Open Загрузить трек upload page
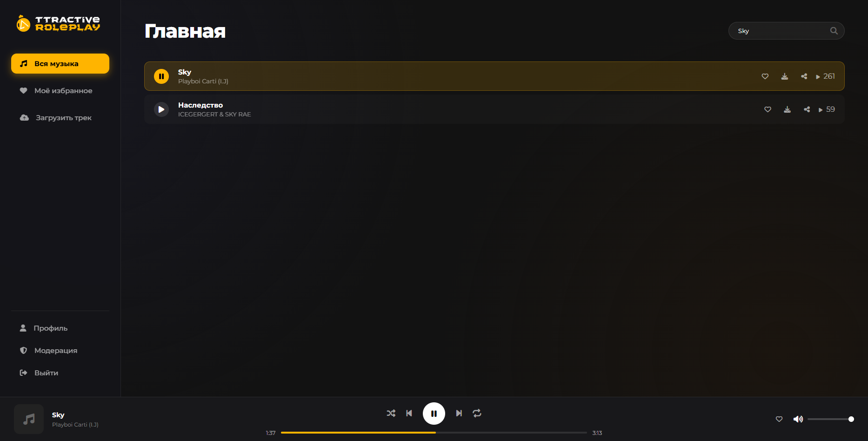Image resolution: width=868 pixels, height=441 pixels. (60, 118)
